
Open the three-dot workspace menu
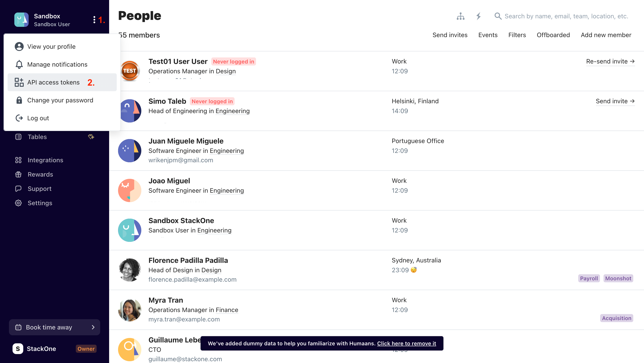(x=94, y=20)
